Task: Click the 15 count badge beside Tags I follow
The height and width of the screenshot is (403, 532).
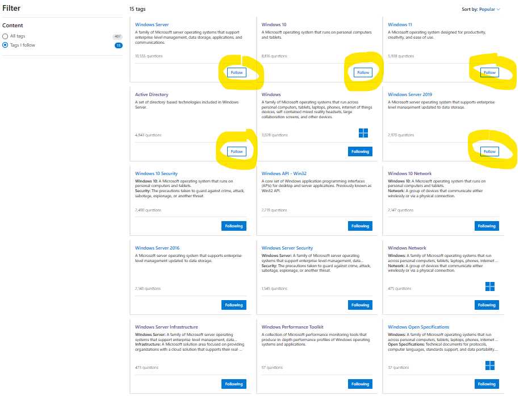Action: [x=119, y=45]
